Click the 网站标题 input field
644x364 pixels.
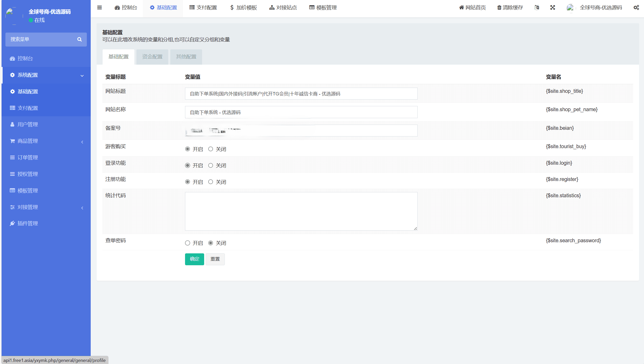click(301, 94)
